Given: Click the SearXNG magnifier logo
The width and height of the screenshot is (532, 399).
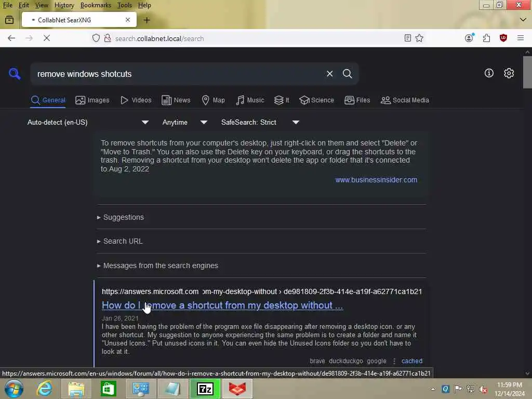Looking at the screenshot, I should (x=15, y=74).
